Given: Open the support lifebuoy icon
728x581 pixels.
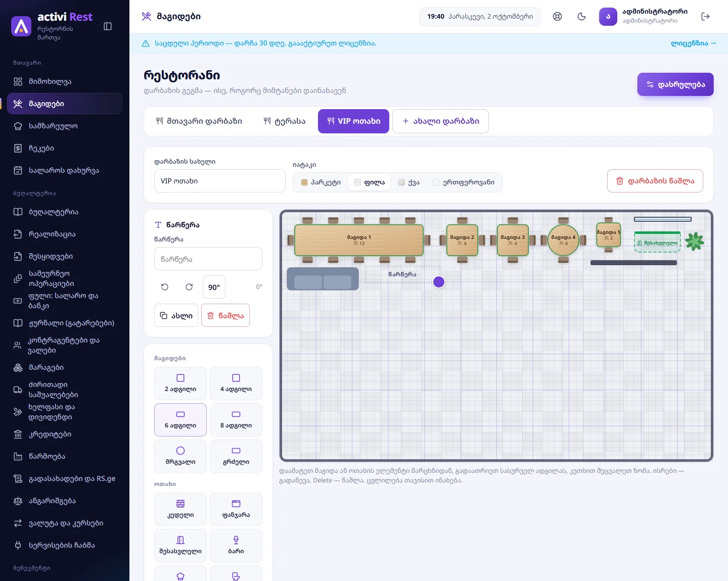Looking at the screenshot, I should pyautogui.click(x=557, y=17).
